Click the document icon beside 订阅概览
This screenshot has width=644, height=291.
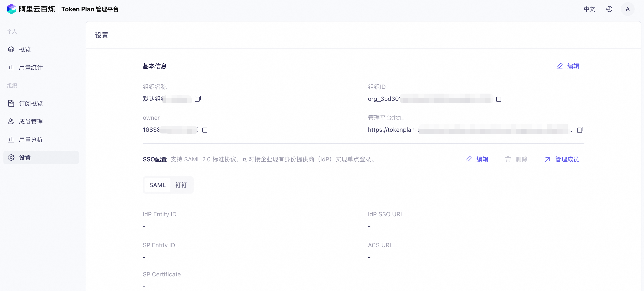[11, 103]
